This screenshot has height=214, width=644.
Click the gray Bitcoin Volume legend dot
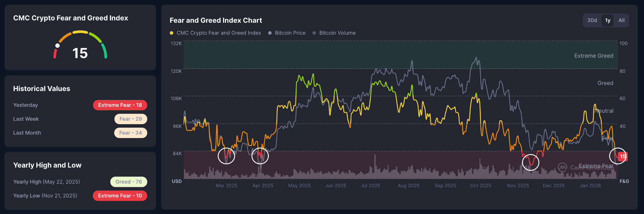coord(314,33)
